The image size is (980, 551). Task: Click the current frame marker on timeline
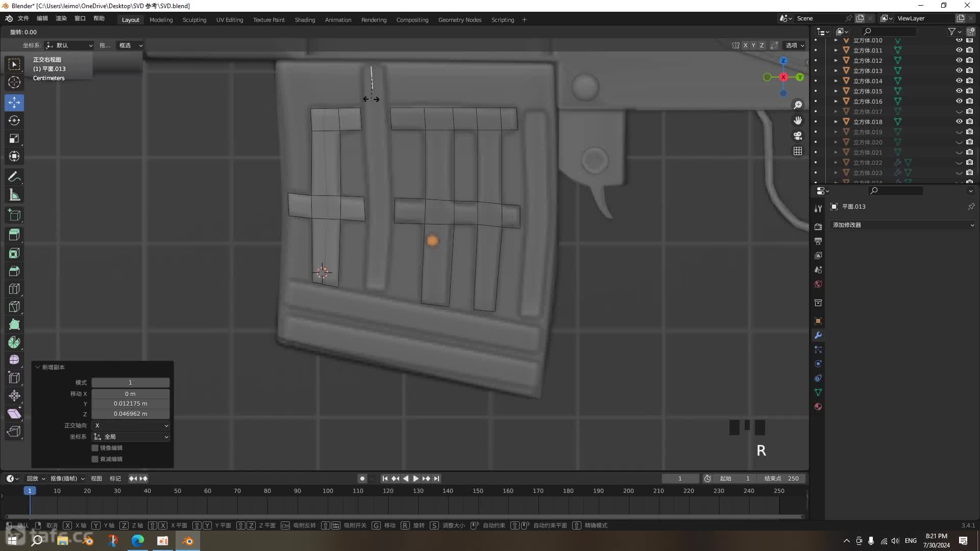(30, 491)
